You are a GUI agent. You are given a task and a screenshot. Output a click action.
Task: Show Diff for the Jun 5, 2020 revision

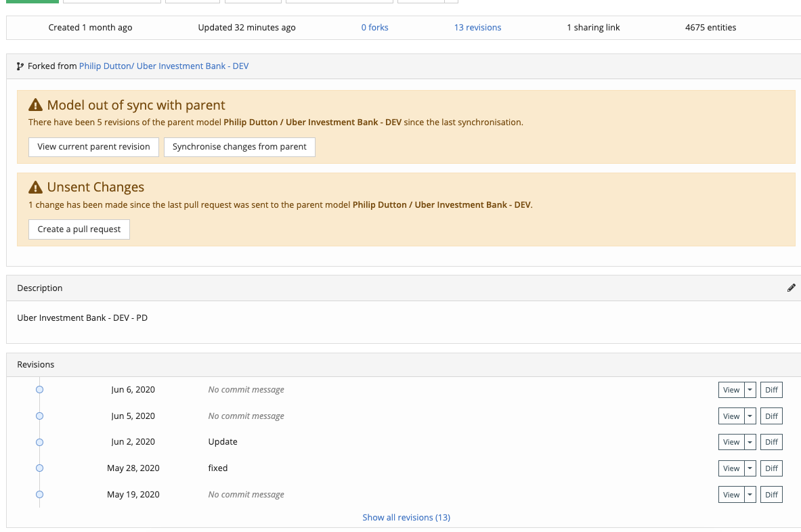[x=771, y=416]
